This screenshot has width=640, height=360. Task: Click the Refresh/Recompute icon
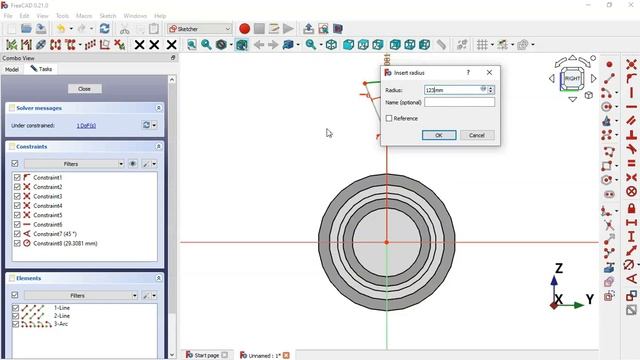click(104, 29)
